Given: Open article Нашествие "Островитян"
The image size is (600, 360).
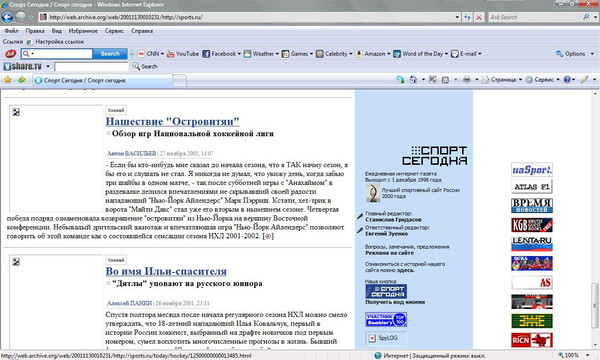Looking at the screenshot, I should [x=173, y=122].
